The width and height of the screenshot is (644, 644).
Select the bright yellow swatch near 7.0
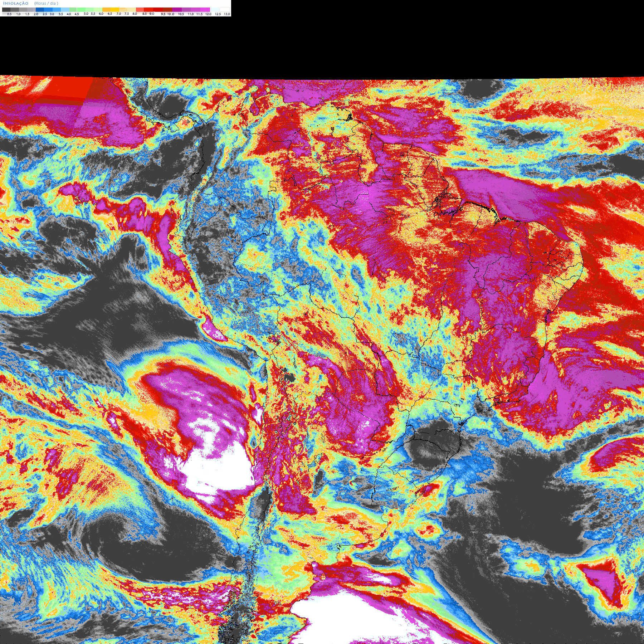[x=115, y=10]
